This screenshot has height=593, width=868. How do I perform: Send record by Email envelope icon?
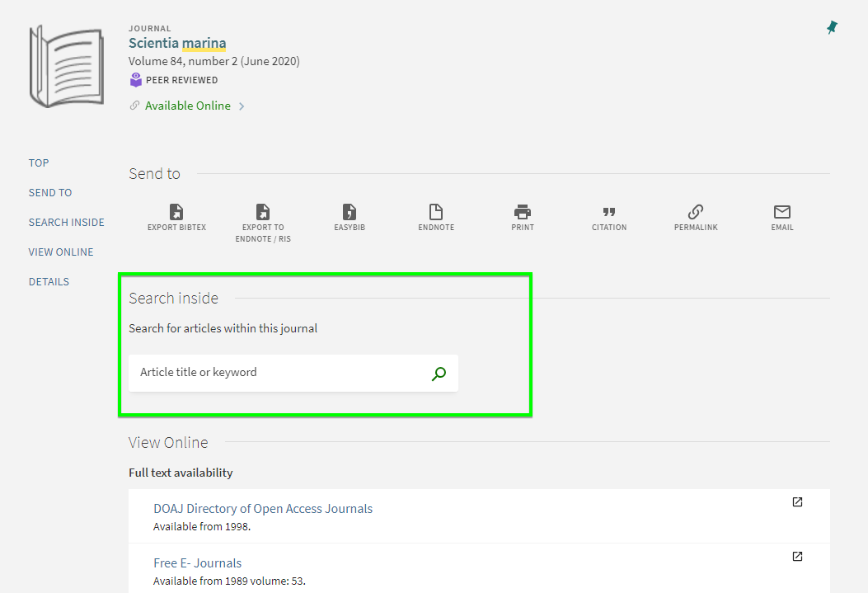(782, 212)
